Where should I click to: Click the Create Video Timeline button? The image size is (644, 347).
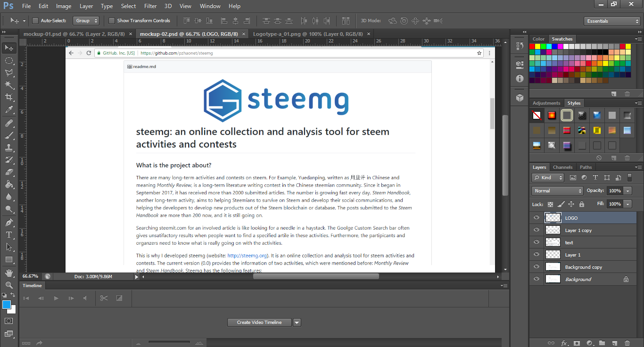click(x=259, y=322)
